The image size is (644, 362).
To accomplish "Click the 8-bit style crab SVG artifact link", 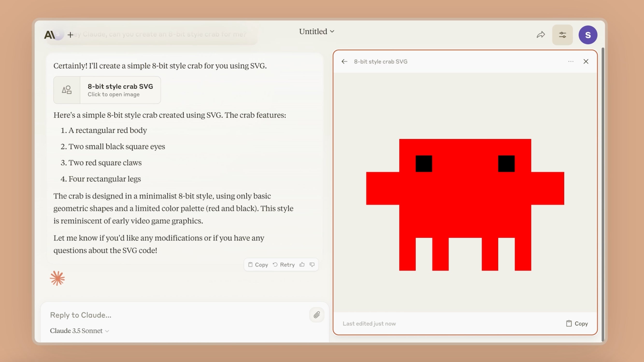I will 107,90.
